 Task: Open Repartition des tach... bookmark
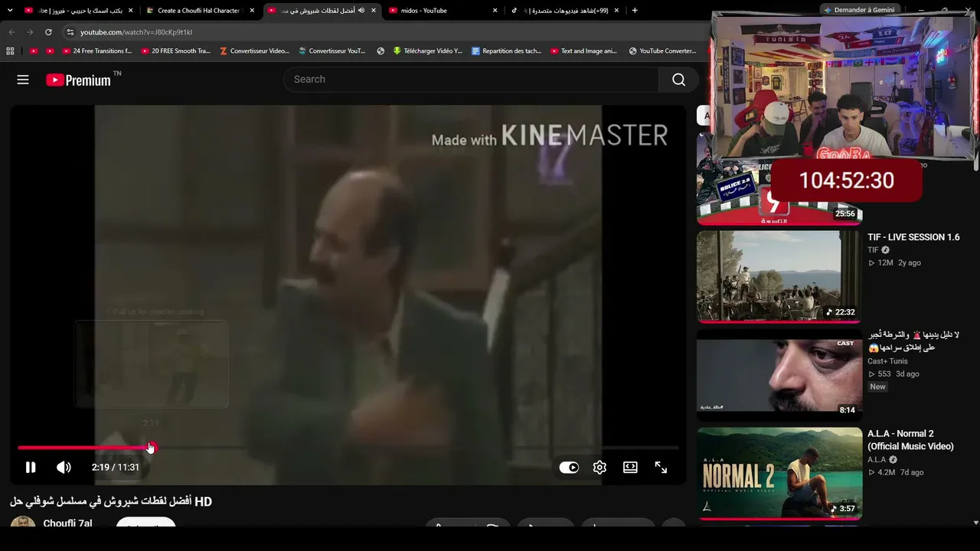(x=506, y=51)
